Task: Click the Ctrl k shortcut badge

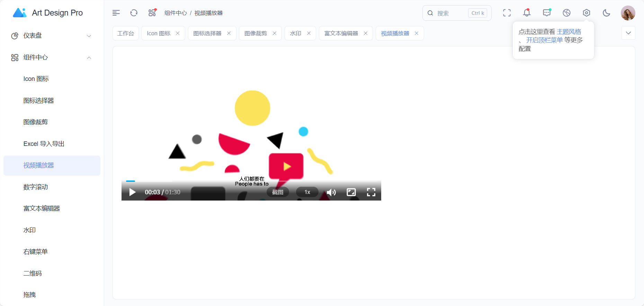Action: coord(478,13)
